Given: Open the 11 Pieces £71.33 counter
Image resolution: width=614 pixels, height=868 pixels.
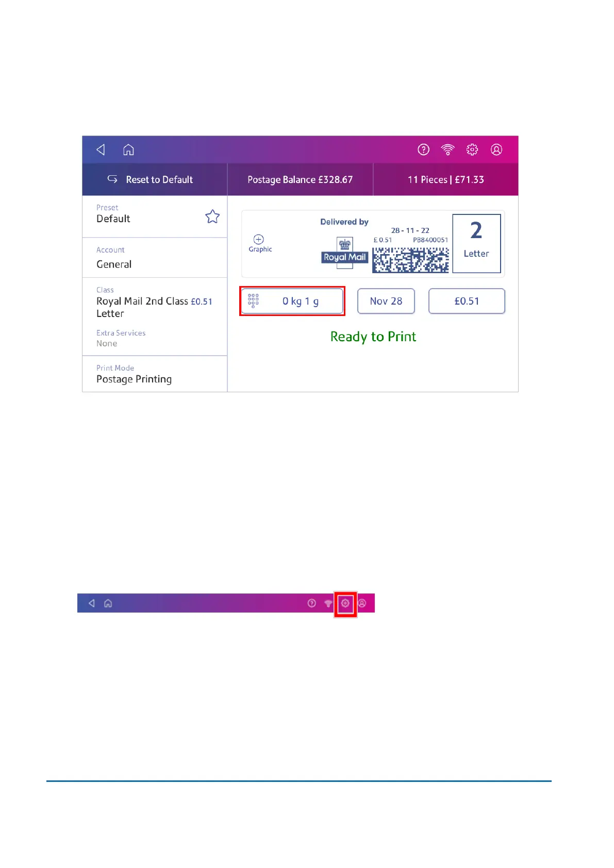Looking at the screenshot, I should 446,179.
